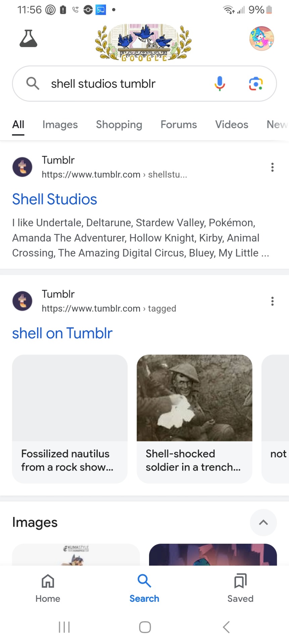Image resolution: width=289 pixels, height=644 pixels.
Task: Open the account profile avatar
Action: (x=261, y=39)
